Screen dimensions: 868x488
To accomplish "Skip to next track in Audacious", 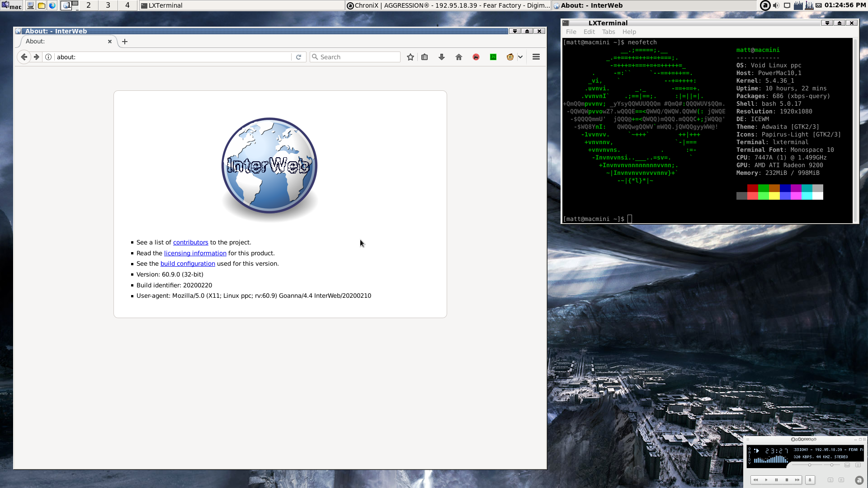I will pos(797,480).
